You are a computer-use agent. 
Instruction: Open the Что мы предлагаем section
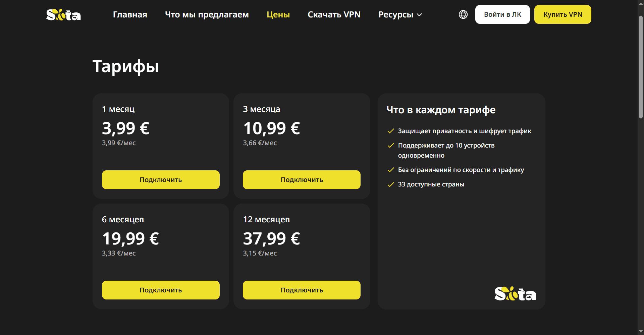click(x=207, y=14)
